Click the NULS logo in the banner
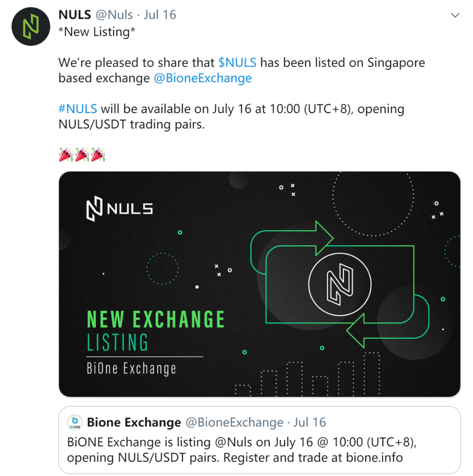This screenshot has width=473, height=476. pos(120,209)
